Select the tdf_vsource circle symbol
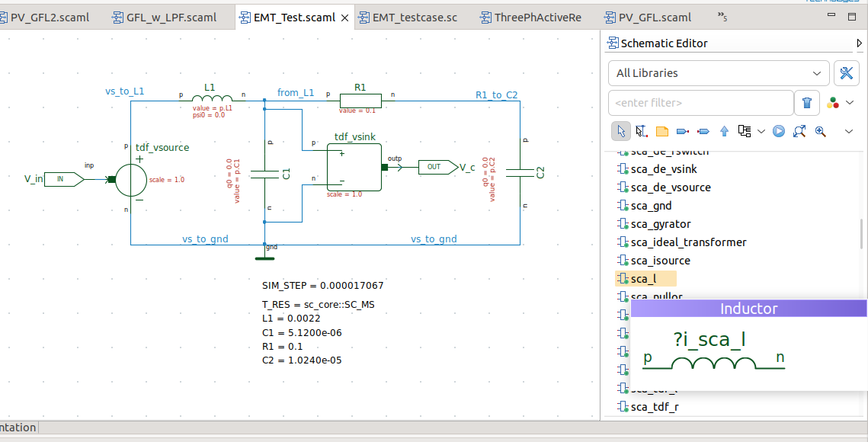Screen dimensions: 868x442 tap(131, 179)
